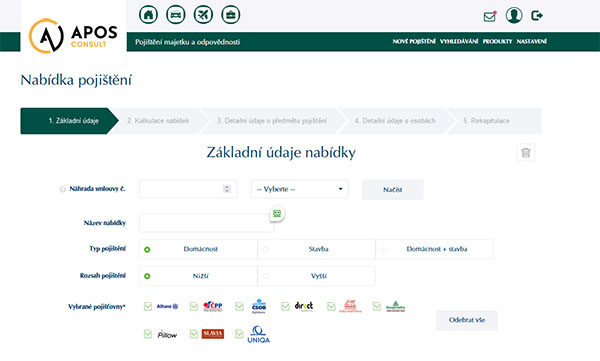
Task: Toggle the Náhrada smlouvy č. radio
Action: [63, 189]
